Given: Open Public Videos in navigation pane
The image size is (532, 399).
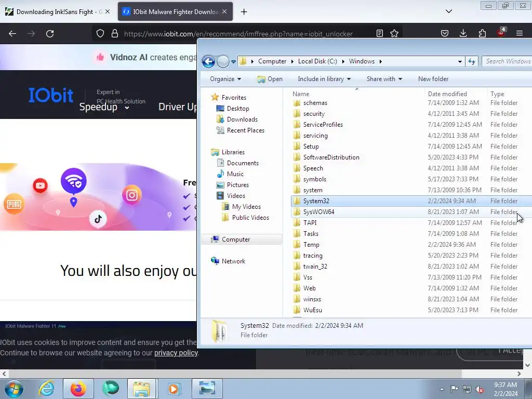Looking at the screenshot, I should click(250, 218).
